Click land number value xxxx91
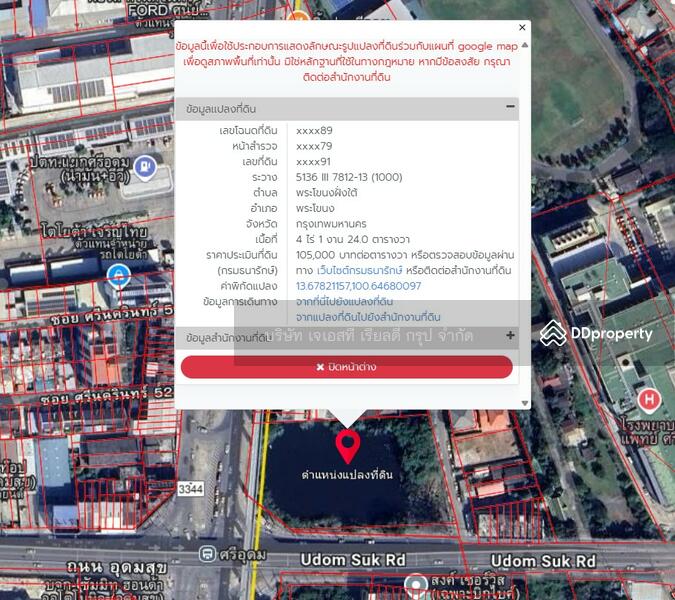This screenshot has width=675, height=600. pos(313,161)
